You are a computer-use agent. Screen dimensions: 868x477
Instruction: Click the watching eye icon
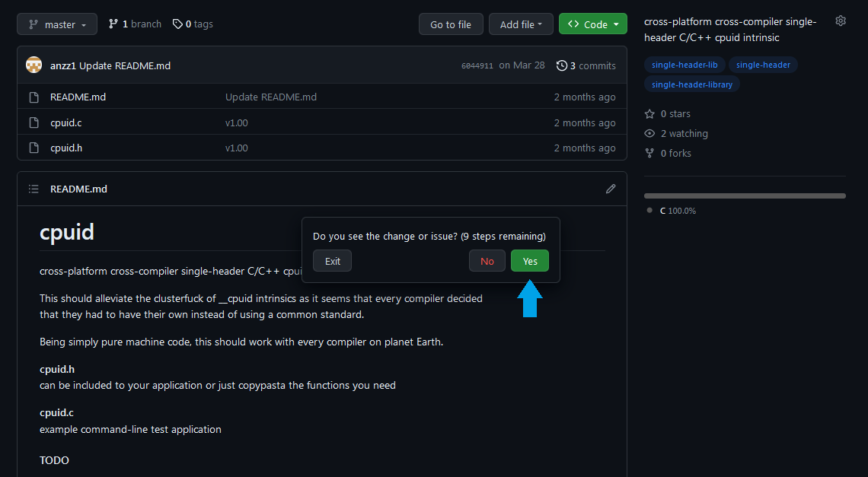[649, 133]
